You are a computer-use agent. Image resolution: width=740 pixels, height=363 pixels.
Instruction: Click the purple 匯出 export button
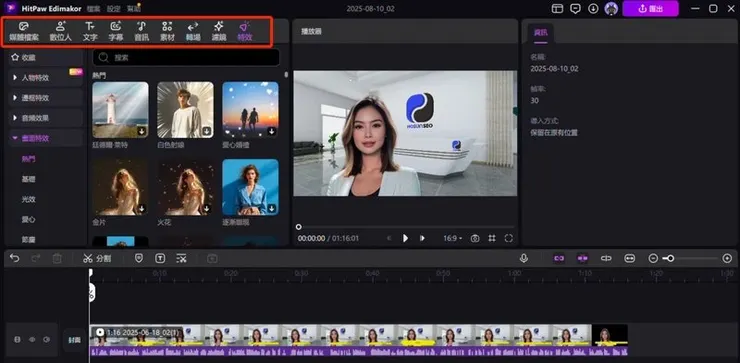(x=650, y=8)
